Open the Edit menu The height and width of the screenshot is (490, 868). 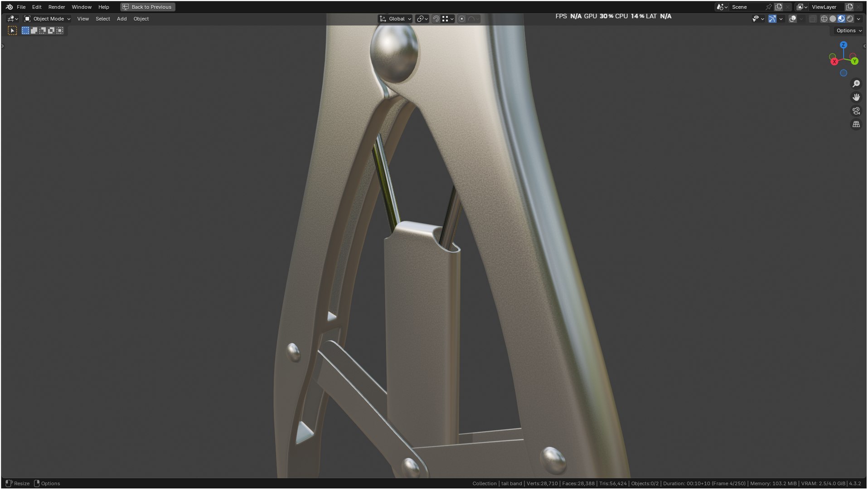[x=37, y=7]
